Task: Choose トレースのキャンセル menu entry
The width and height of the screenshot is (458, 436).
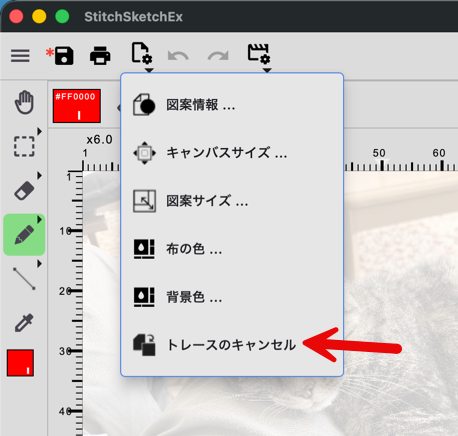Action: [x=232, y=345]
